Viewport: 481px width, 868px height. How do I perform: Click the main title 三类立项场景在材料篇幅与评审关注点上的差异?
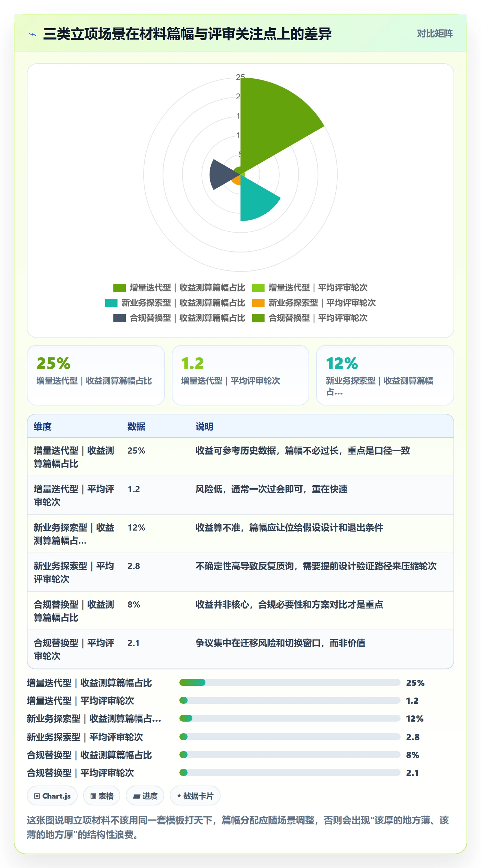click(x=187, y=34)
